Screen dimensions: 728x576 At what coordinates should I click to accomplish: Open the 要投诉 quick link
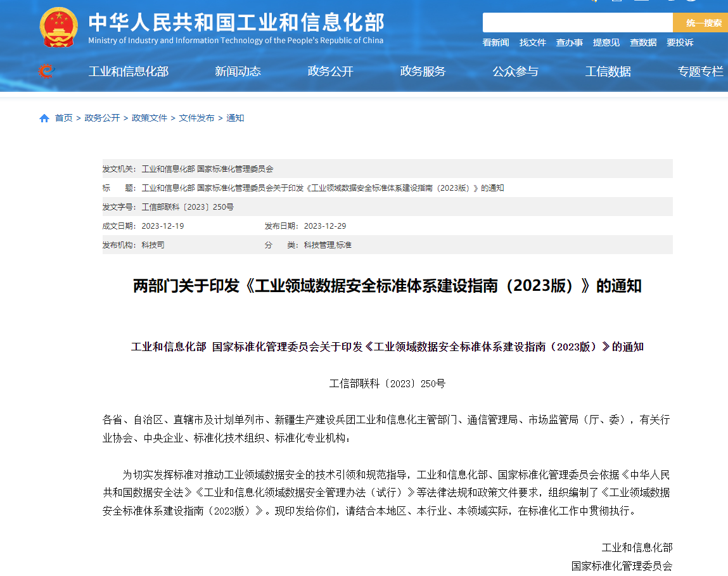pos(680,42)
